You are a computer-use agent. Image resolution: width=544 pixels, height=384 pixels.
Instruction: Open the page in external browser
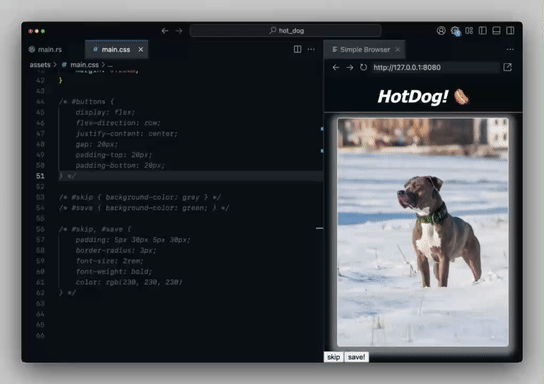click(x=507, y=67)
